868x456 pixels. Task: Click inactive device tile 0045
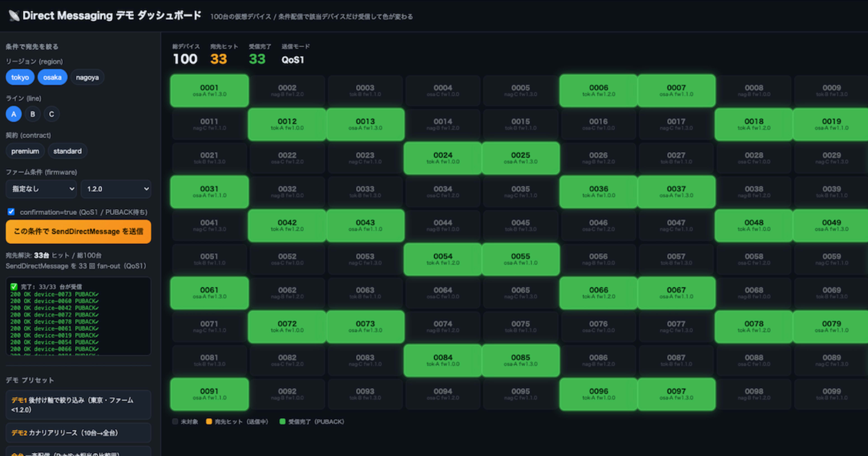coord(521,226)
